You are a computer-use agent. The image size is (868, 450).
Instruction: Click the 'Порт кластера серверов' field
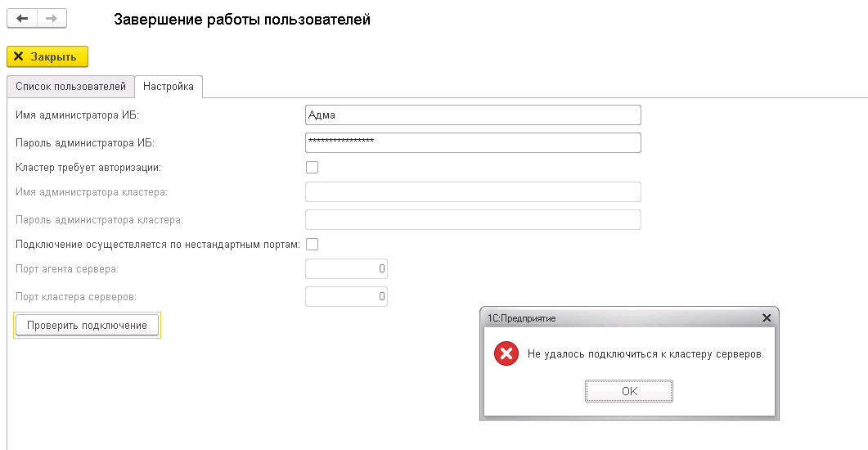click(x=346, y=296)
